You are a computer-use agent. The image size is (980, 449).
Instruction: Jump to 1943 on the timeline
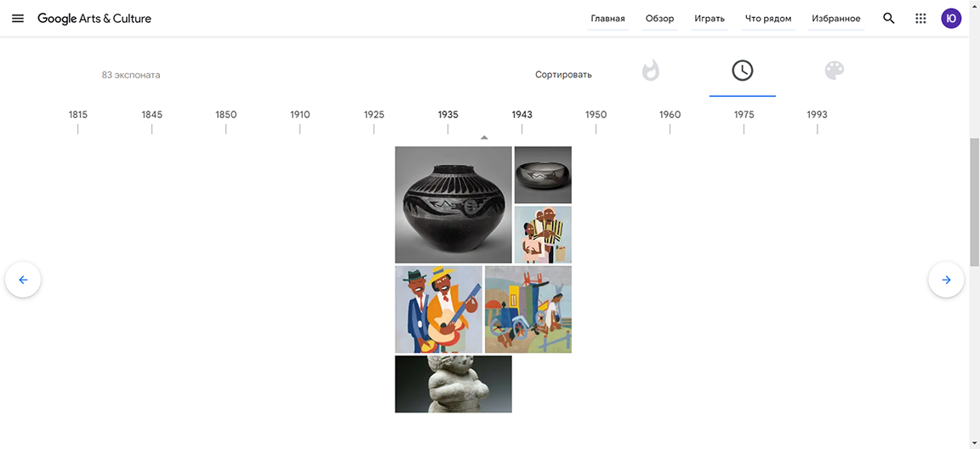(521, 115)
